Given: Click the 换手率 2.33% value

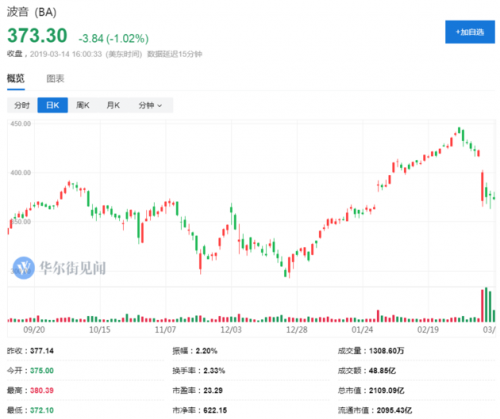Looking at the screenshot, I should coord(214,371).
